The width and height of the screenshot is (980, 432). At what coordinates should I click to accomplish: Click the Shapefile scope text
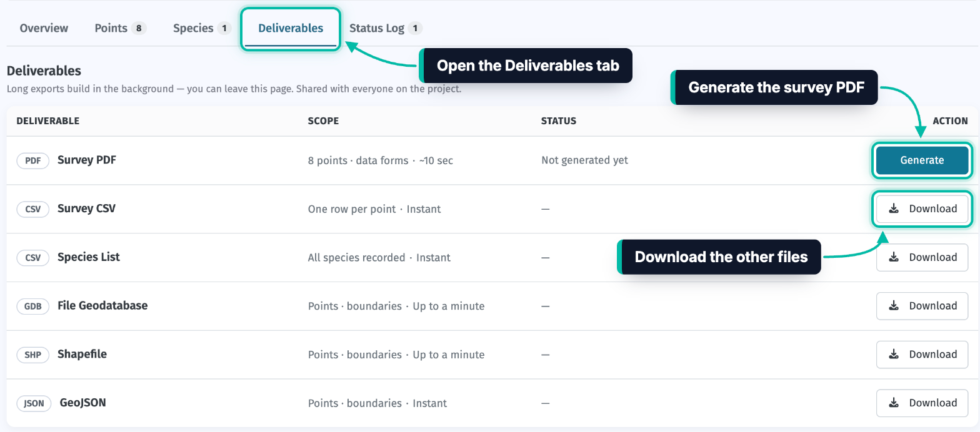click(396, 355)
